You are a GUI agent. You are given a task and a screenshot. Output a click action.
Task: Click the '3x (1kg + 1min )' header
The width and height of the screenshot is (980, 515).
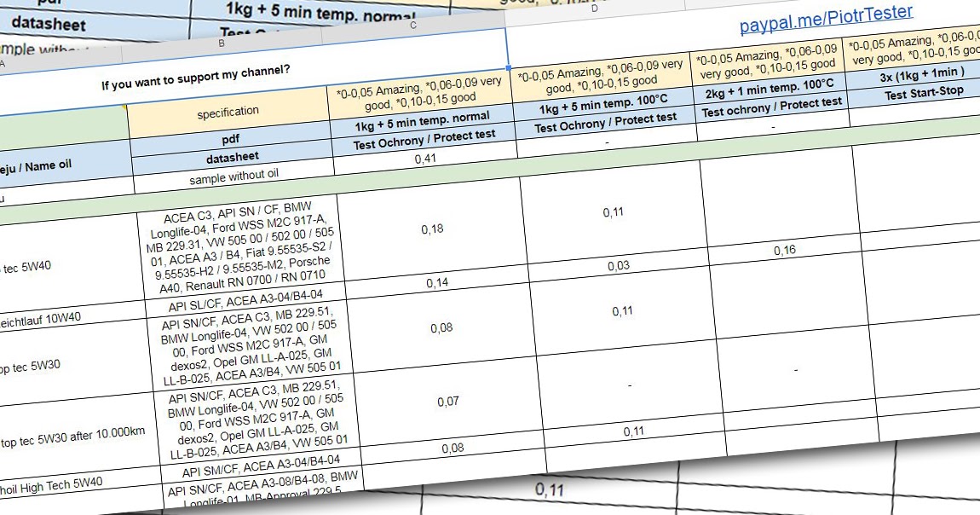(x=922, y=76)
